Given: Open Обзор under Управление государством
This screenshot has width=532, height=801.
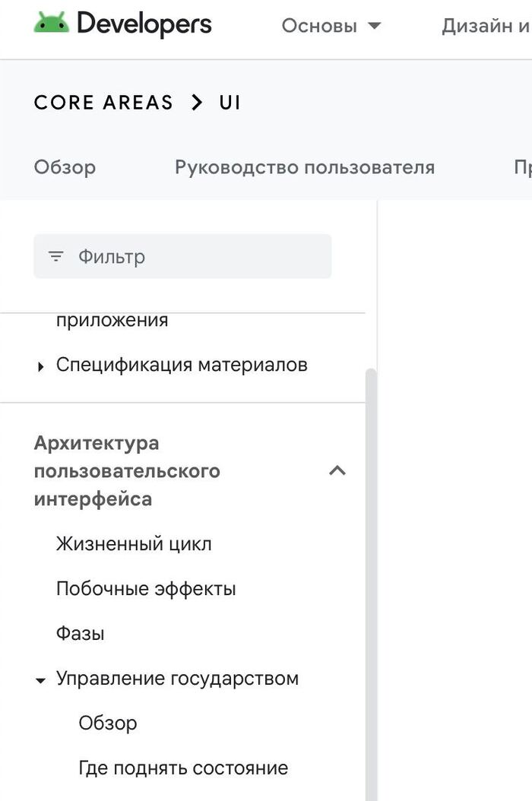Looking at the screenshot, I should [107, 723].
